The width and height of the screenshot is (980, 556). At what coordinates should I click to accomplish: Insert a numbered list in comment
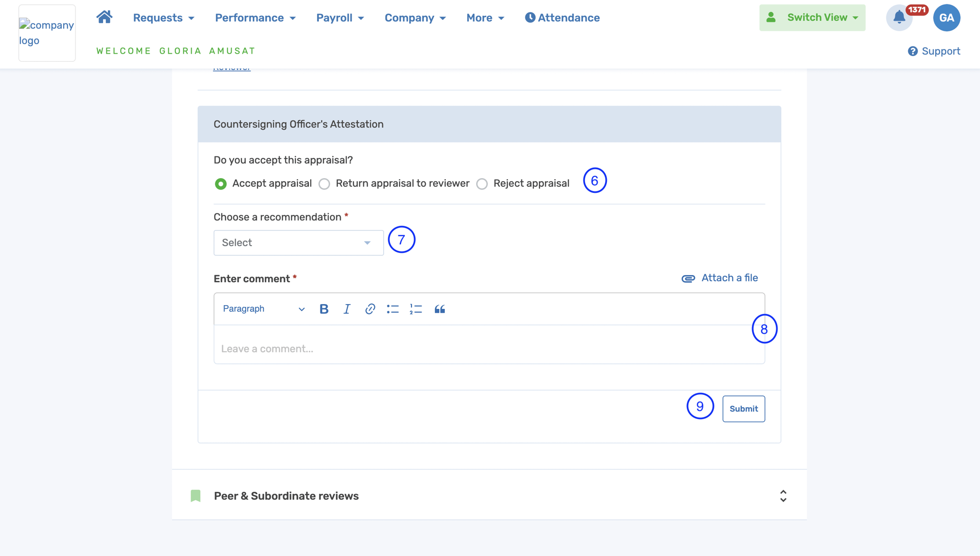coord(416,309)
